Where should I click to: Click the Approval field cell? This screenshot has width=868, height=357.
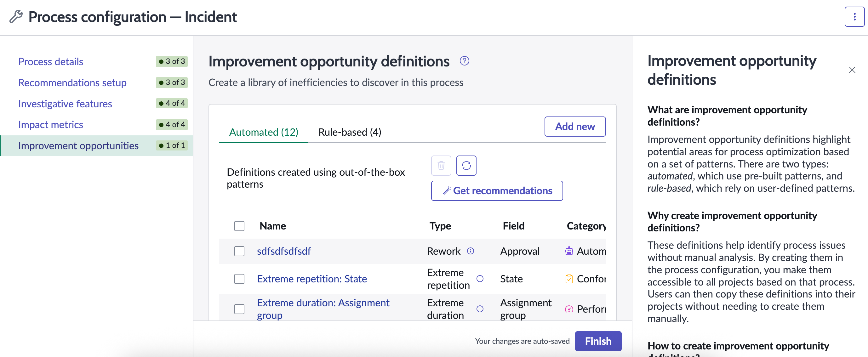[x=520, y=251]
